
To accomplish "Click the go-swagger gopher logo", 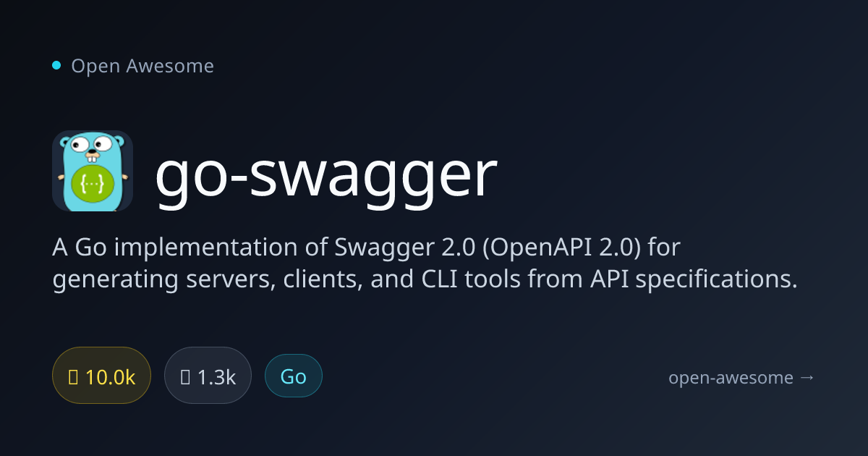I will (x=93, y=171).
